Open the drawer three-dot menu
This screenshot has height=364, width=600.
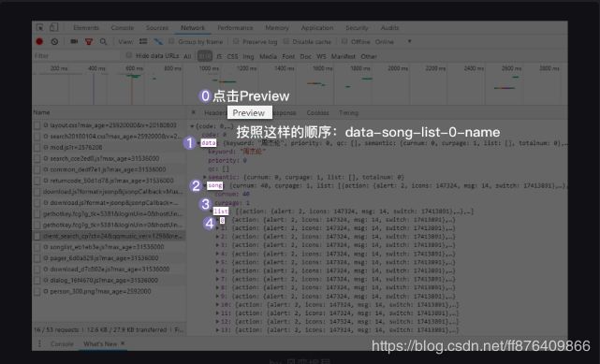39,343
